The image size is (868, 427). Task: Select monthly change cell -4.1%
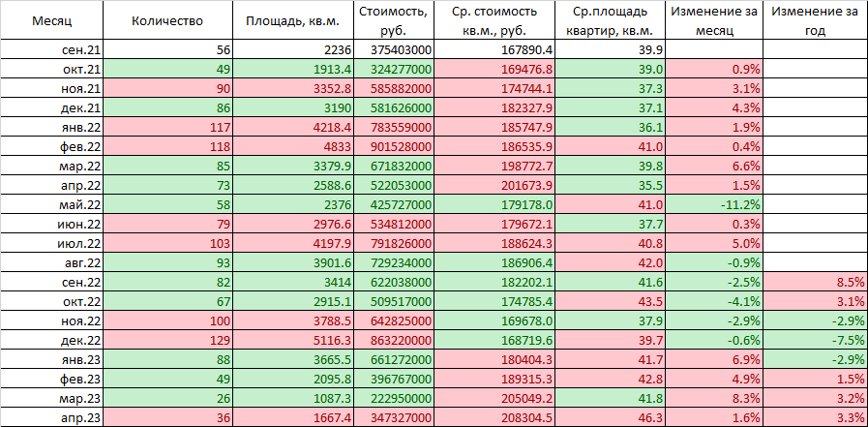(x=714, y=302)
